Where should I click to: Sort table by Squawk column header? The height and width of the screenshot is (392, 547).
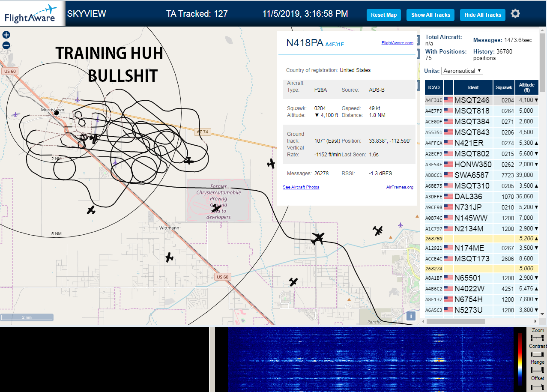[504, 87]
